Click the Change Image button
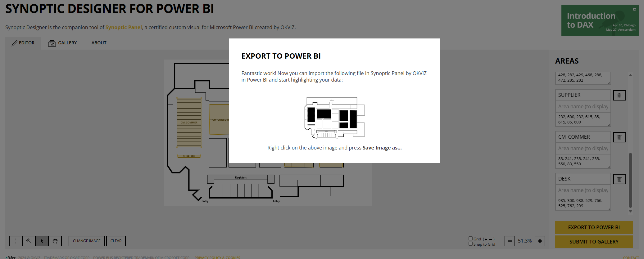This screenshot has height=259, width=644. click(87, 241)
